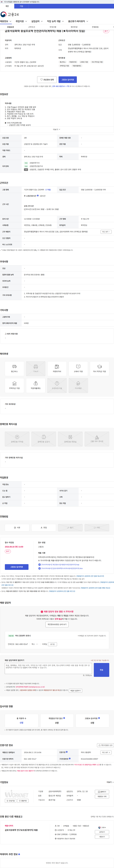
Task: Switch to the 모집요강 section tab
Action: tap(10, 27)
